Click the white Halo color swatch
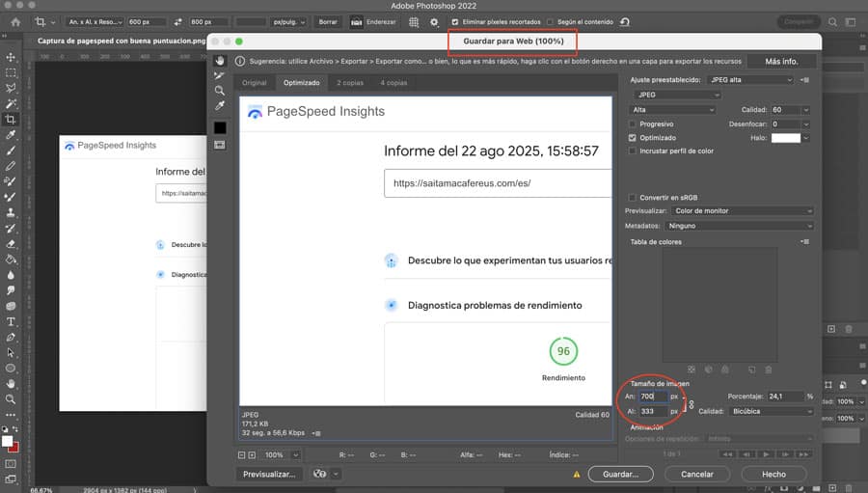Screen dimensions: 868x493 tap(785, 138)
